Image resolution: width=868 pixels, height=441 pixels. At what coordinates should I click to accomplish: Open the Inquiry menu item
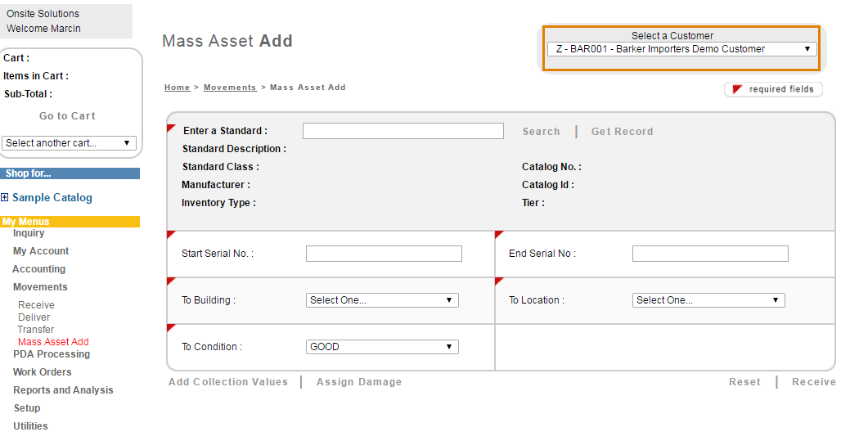click(x=29, y=233)
